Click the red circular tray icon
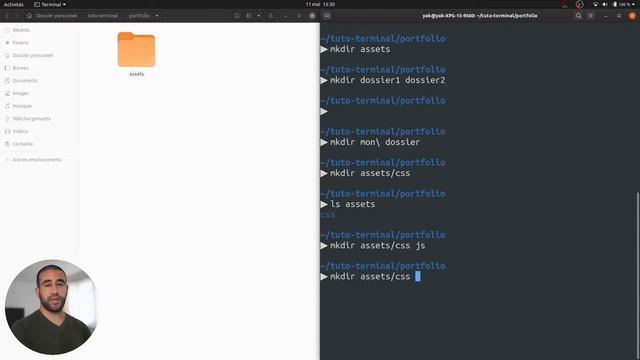640x360 pixels. coord(579,4)
